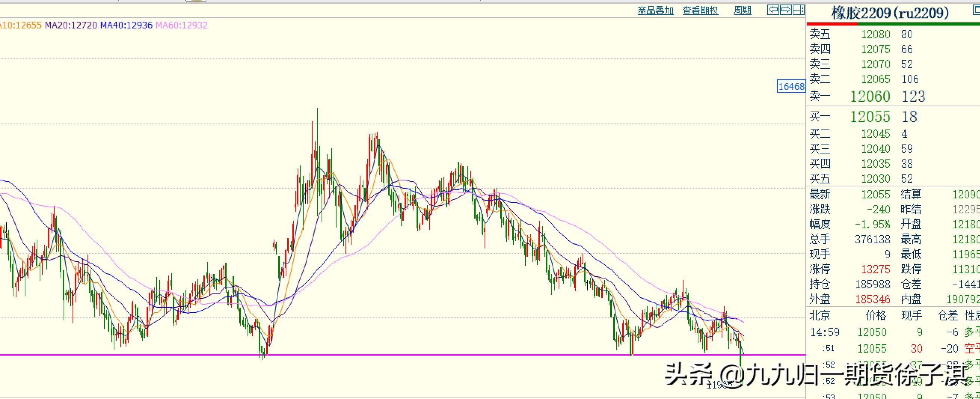The height and width of the screenshot is (399, 980).
Task: Click the :51 trade volume 30
Action: click(x=916, y=349)
